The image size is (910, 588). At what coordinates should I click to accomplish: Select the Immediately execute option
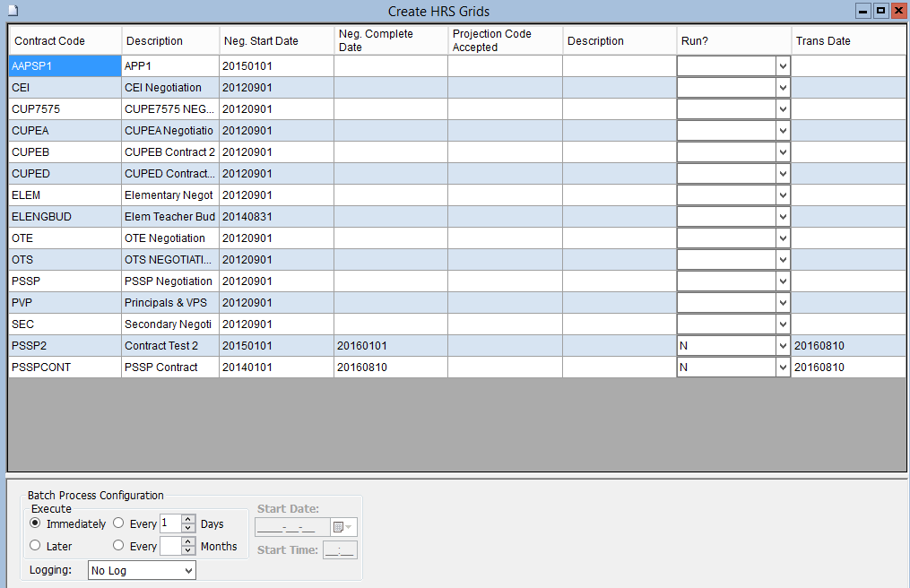tap(36, 523)
